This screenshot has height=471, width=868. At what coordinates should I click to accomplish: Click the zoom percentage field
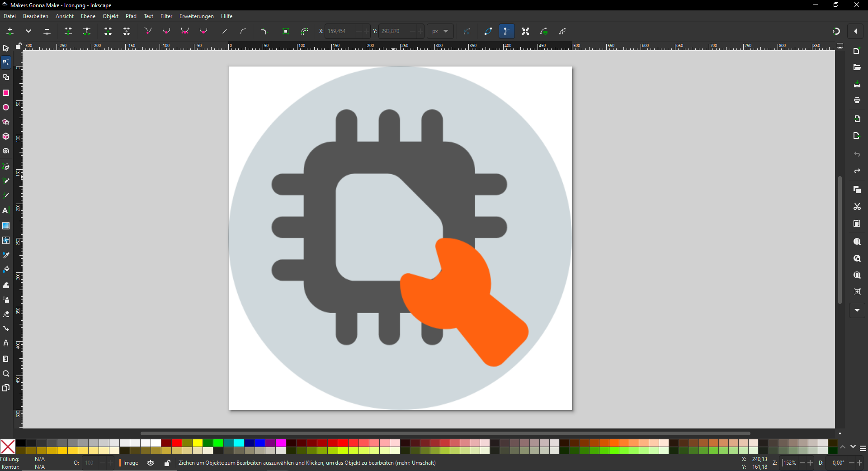coord(790,463)
